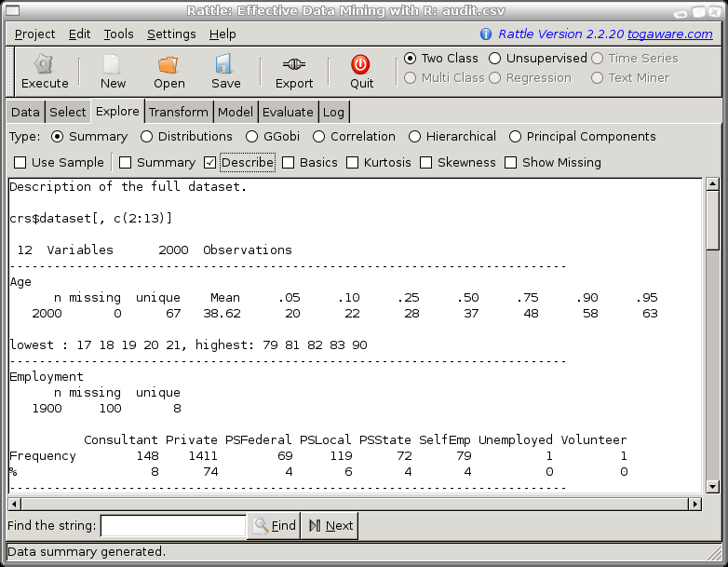Viewport: 728px width, 567px height.
Task: Check the Summary checkbox
Action: (126, 163)
